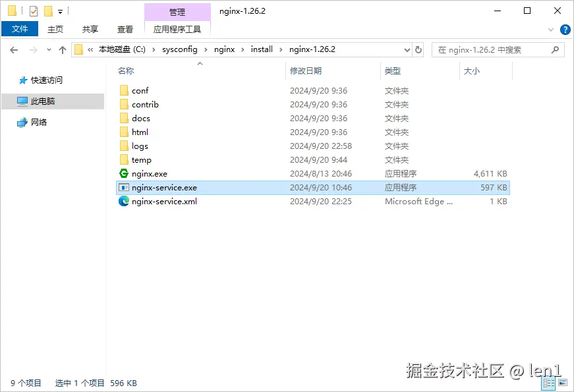The width and height of the screenshot is (574, 392).
Task: Click the contrib folder icon
Action: pyautogui.click(x=124, y=104)
